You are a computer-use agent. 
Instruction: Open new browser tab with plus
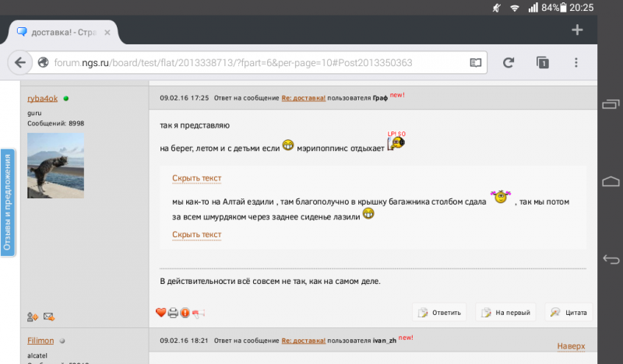[577, 30]
